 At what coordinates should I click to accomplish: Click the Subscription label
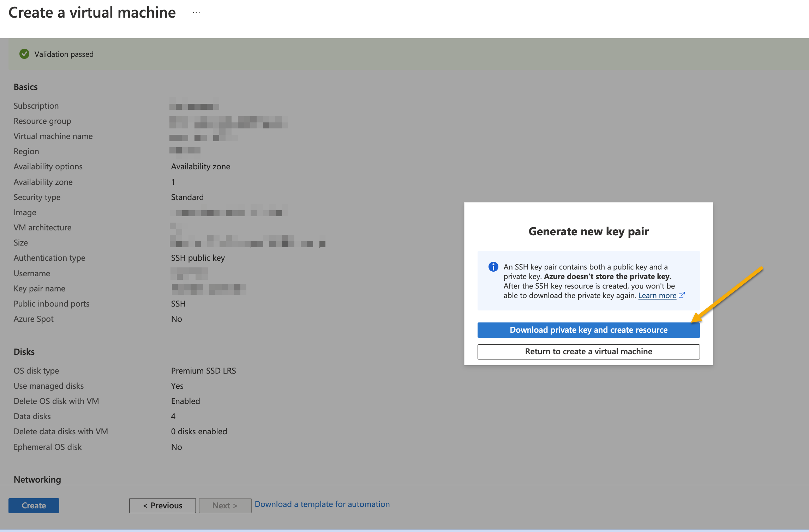[x=36, y=106]
